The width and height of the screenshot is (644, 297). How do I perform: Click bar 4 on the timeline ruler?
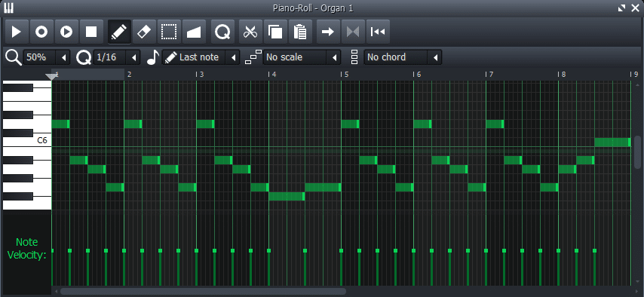click(272, 75)
